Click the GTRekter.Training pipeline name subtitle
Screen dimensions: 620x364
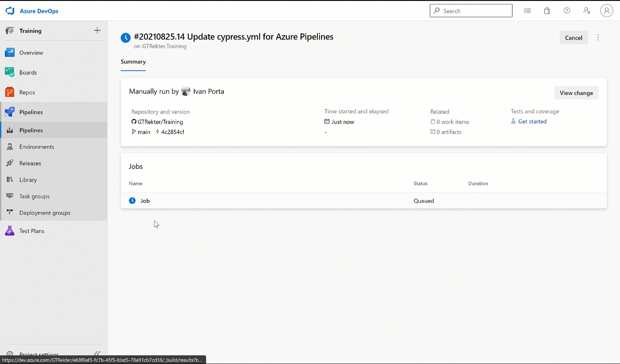[x=164, y=46]
